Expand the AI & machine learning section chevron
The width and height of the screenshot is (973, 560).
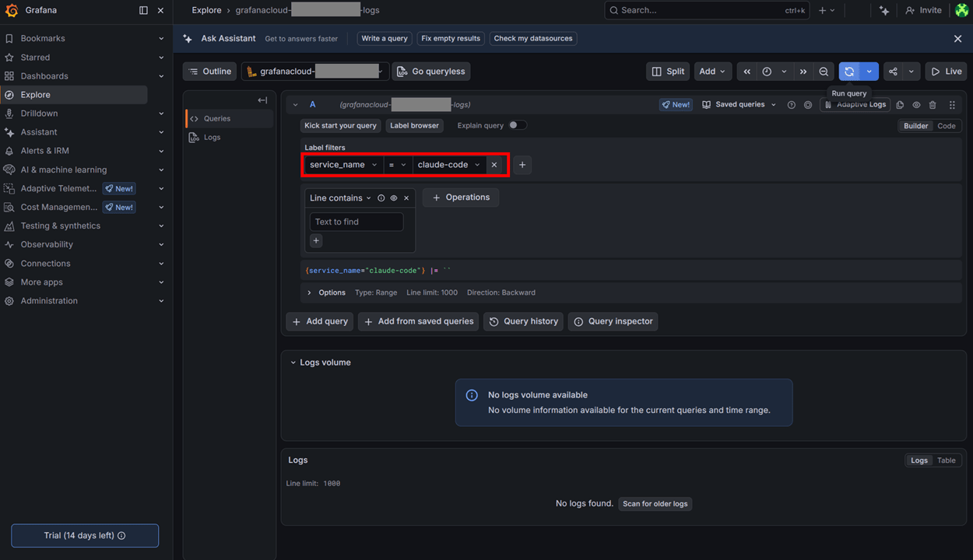click(x=161, y=170)
